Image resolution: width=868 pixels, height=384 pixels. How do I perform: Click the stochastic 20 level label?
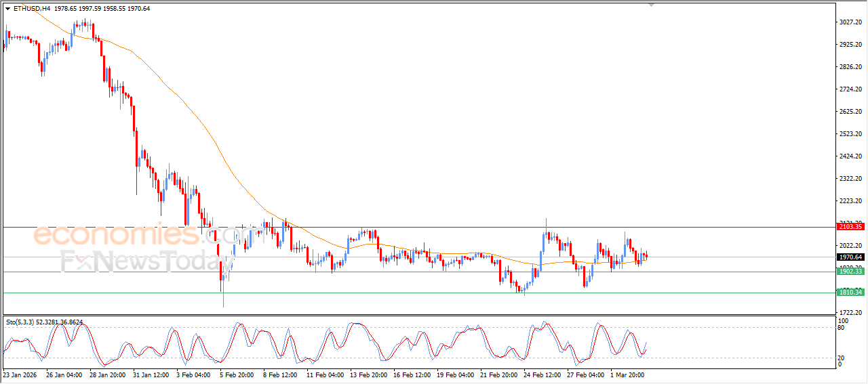[842, 358]
